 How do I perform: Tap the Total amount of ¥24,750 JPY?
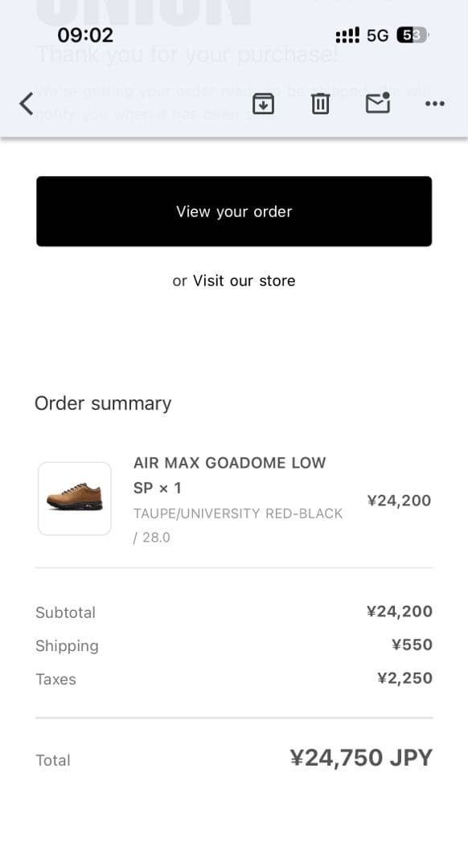click(361, 757)
